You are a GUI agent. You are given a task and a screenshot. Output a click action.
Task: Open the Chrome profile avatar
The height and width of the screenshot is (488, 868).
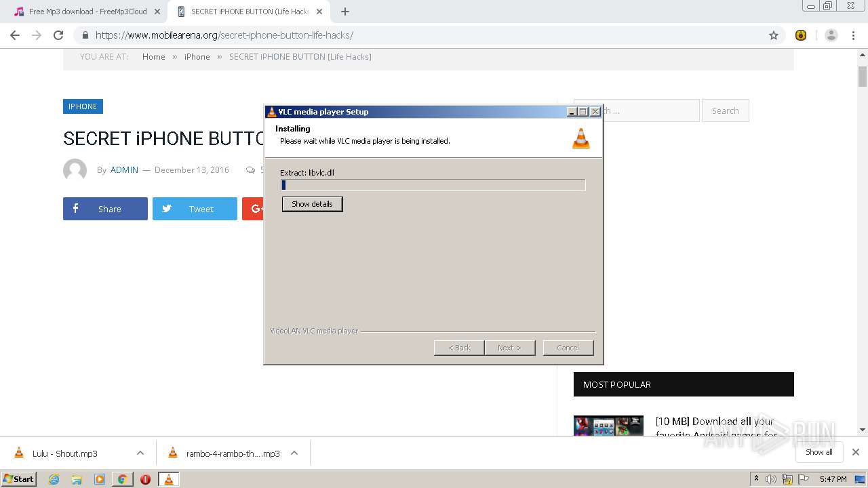(x=831, y=35)
